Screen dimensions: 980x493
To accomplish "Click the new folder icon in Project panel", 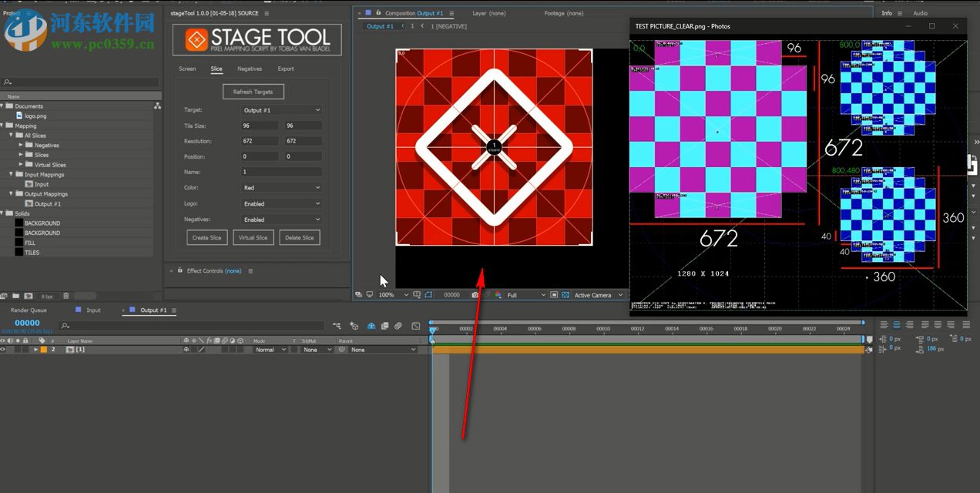I will (x=16, y=296).
